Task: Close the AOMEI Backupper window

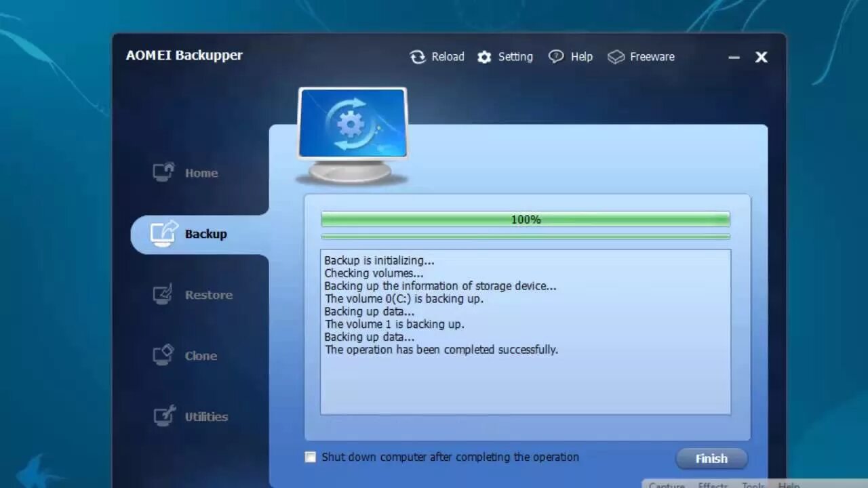Action: tap(762, 58)
